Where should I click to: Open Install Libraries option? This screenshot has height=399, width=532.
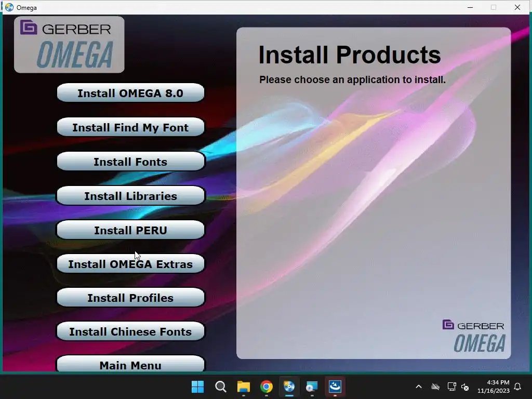click(130, 196)
